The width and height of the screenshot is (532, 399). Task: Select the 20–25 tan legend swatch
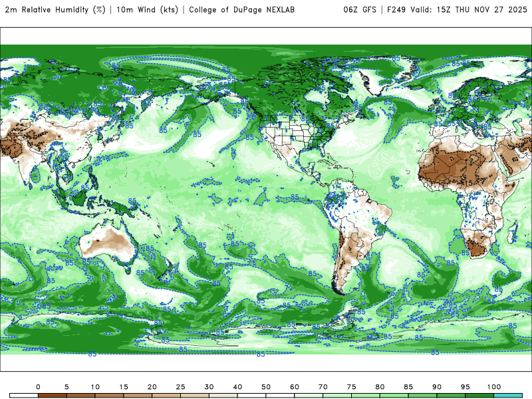point(166,396)
